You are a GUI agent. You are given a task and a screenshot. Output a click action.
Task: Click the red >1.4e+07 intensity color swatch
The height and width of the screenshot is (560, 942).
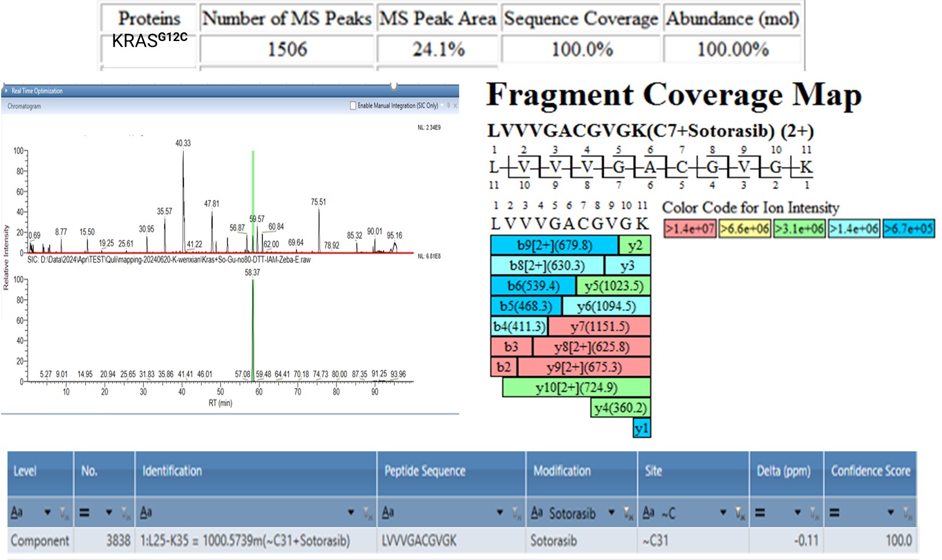pyautogui.click(x=690, y=229)
